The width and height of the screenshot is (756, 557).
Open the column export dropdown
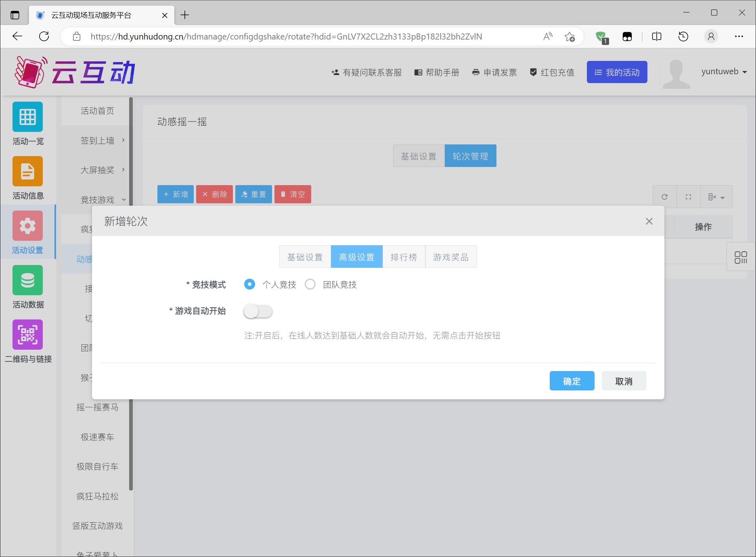click(716, 197)
